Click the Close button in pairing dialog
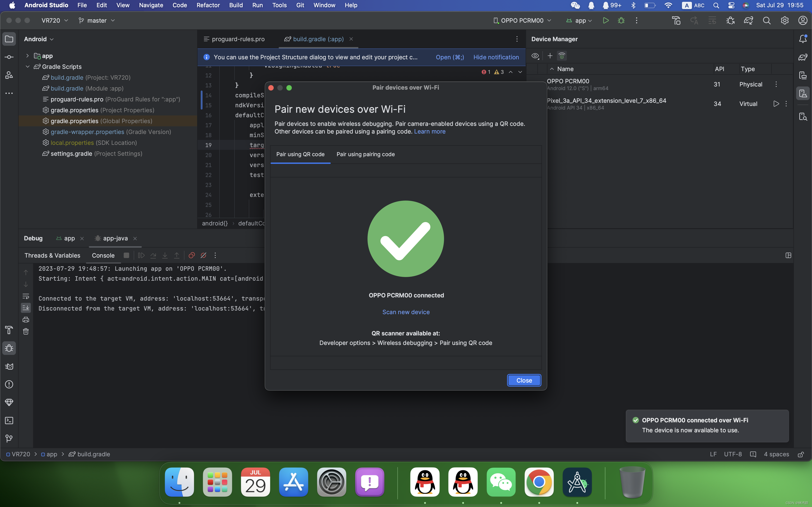The width and height of the screenshot is (812, 507). click(524, 380)
